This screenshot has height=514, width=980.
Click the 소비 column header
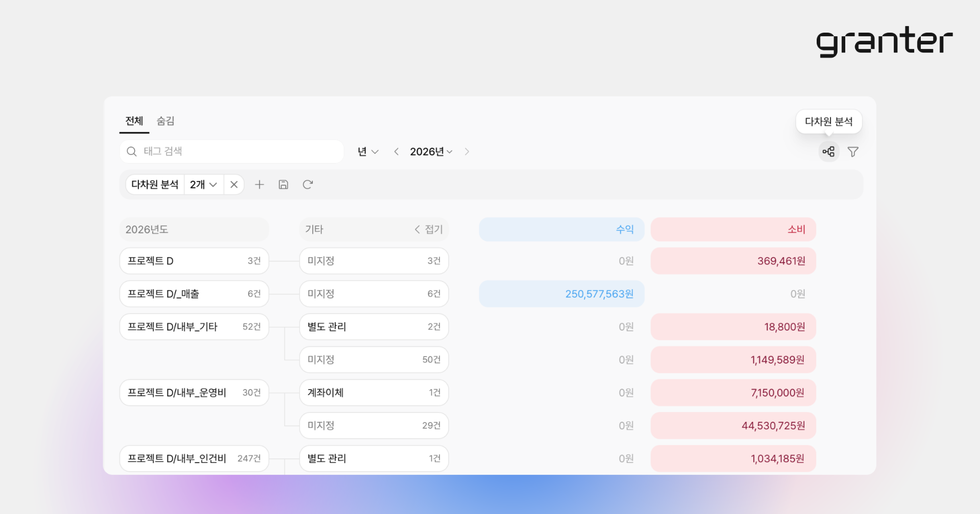click(x=733, y=229)
